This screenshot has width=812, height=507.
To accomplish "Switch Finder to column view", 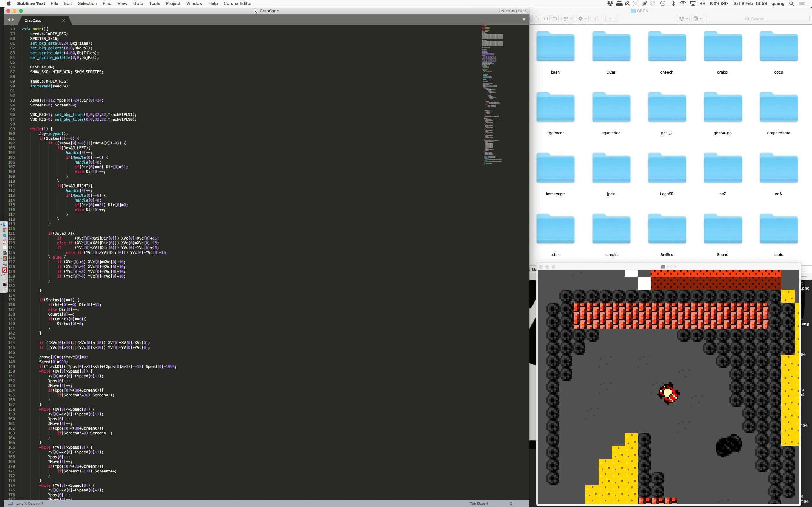I will pos(545,19).
